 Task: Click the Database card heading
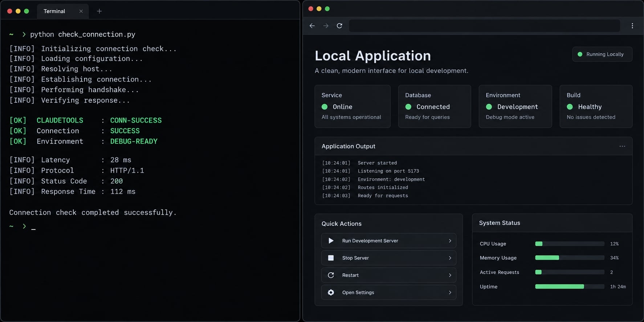pos(418,95)
